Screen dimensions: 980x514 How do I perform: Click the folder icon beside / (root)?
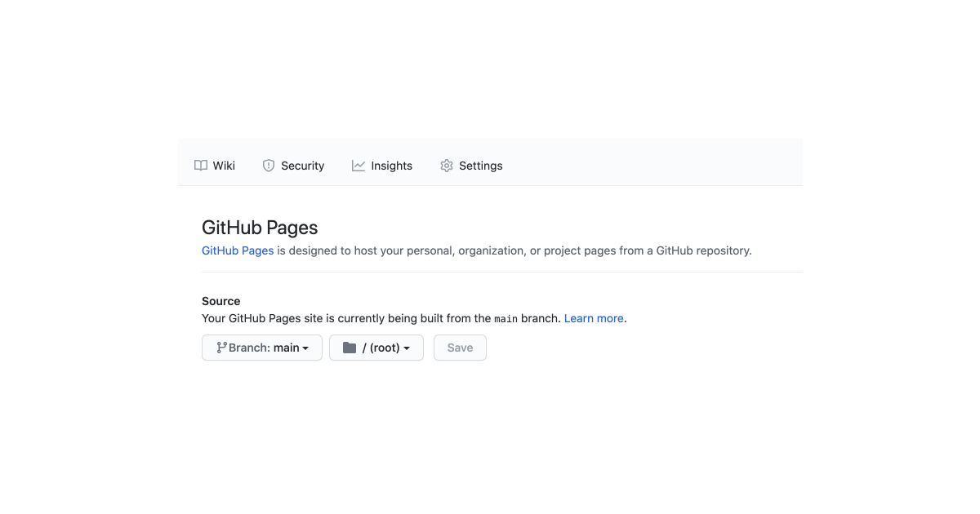[x=350, y=348]
